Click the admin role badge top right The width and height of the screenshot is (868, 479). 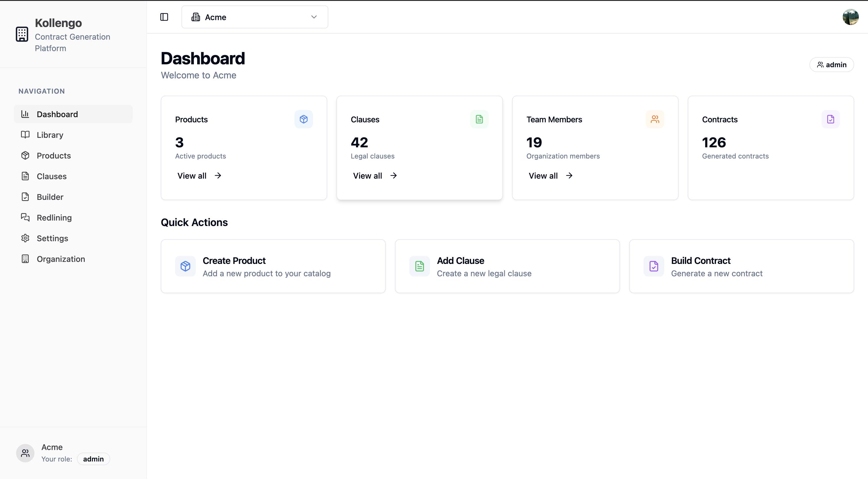(x=831, y=64)
